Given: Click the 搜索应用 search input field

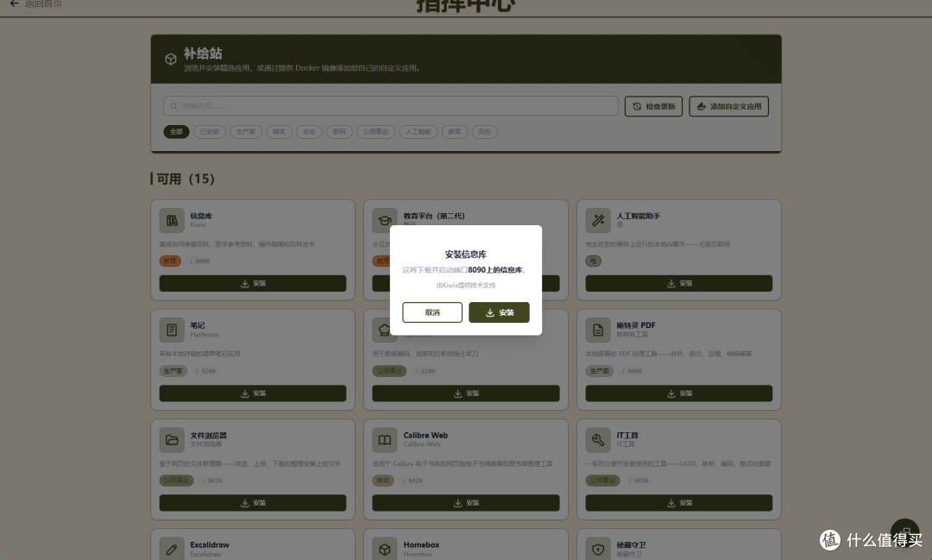Looking at the screenshot, I should [x=391, y=106].
